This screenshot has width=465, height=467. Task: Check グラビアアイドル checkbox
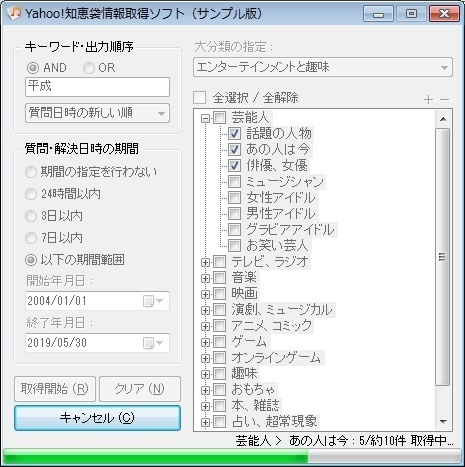pos(234,230)
